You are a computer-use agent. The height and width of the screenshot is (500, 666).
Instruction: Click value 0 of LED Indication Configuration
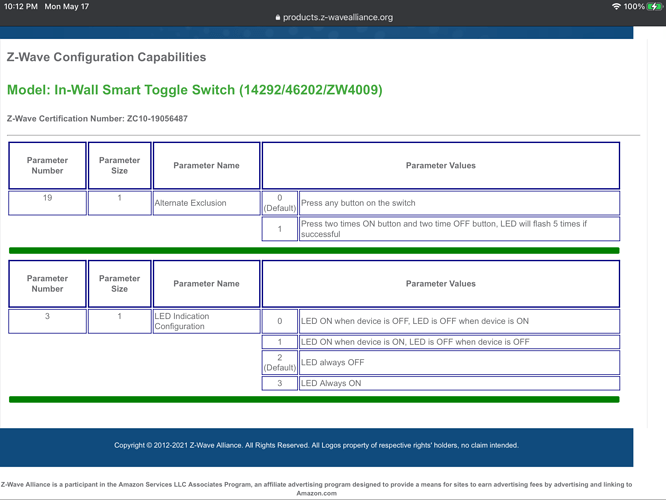click(x=279, y=321)
